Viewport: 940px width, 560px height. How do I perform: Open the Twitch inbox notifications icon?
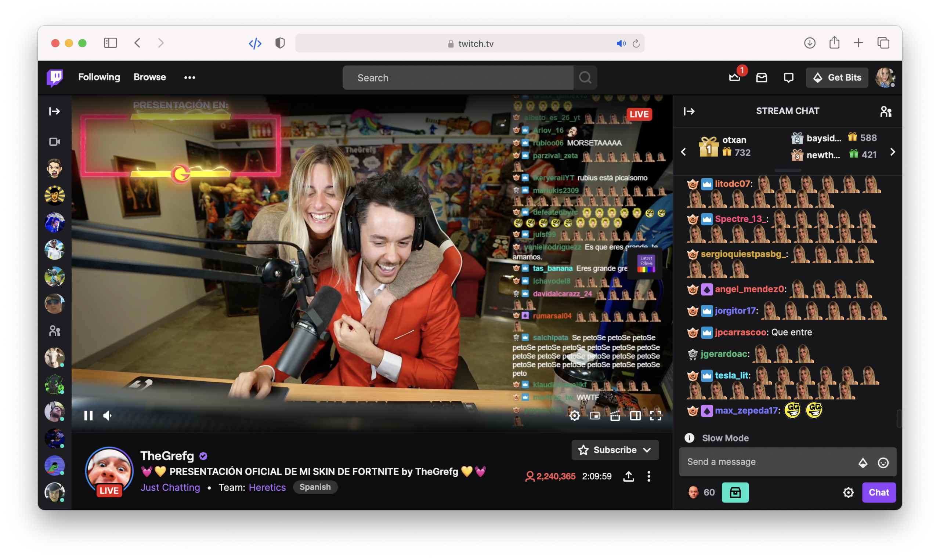762,77
